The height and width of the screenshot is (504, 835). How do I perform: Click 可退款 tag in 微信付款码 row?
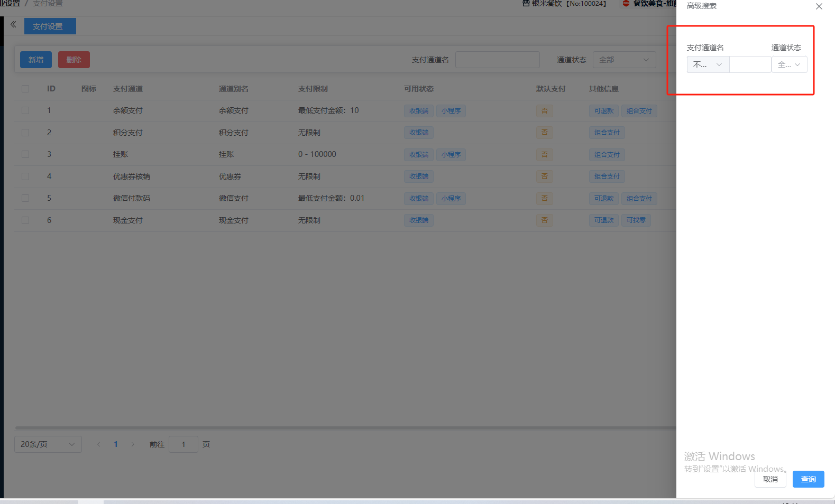point(603,199)
